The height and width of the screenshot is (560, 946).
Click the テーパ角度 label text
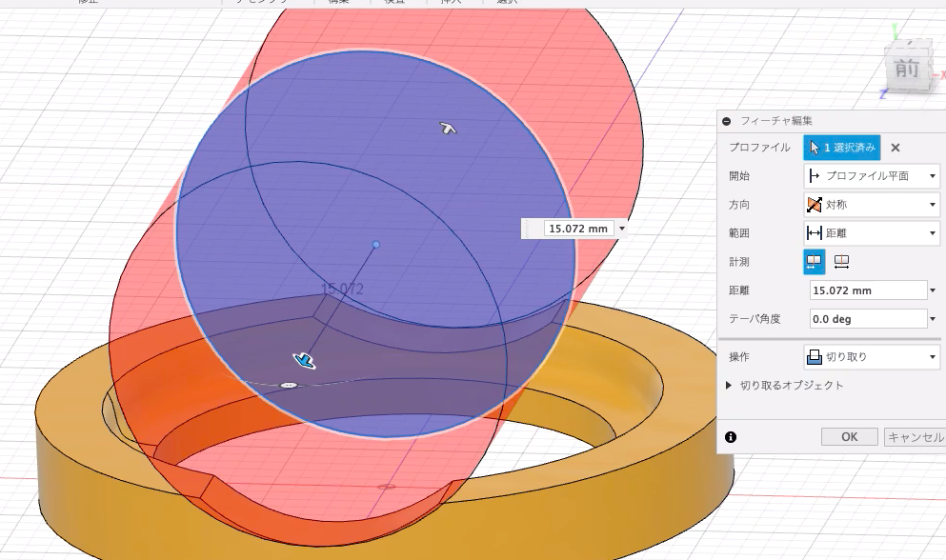755,318
